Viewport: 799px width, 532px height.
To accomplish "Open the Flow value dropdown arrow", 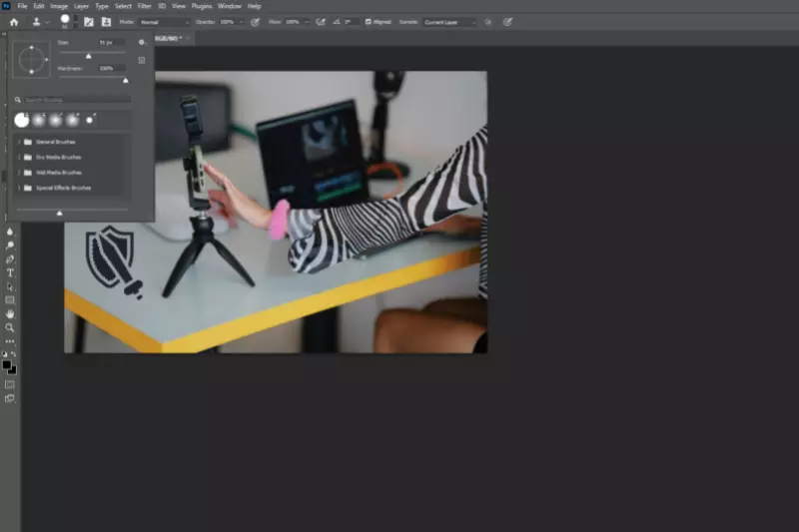I will click(307, 22).
